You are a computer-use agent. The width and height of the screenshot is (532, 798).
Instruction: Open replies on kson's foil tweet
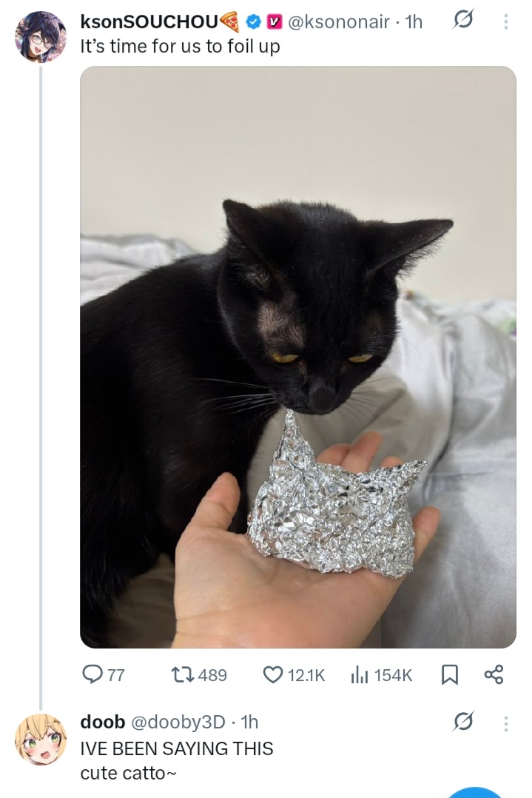pos(104,675)
